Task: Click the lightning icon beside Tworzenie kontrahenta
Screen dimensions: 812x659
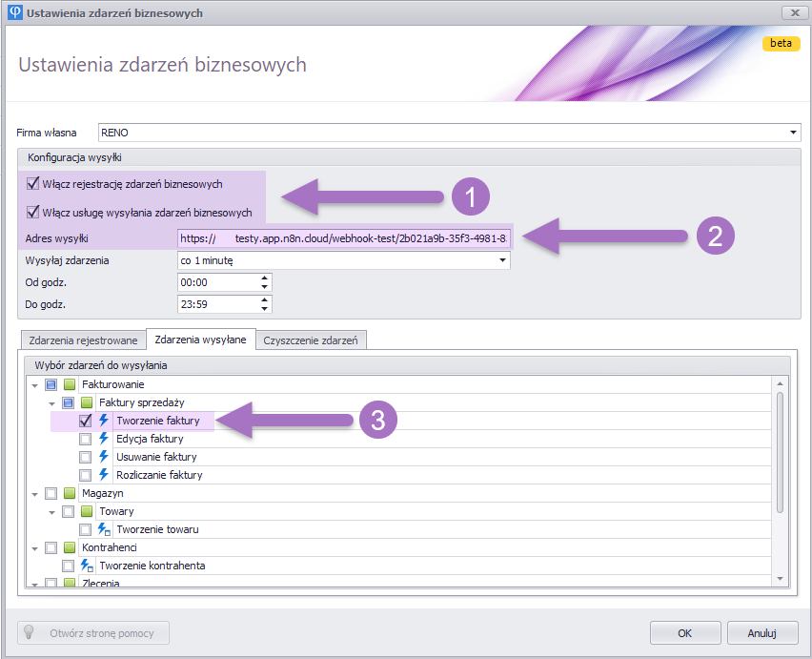Action: pyautogui.click(x=87, y=566)
